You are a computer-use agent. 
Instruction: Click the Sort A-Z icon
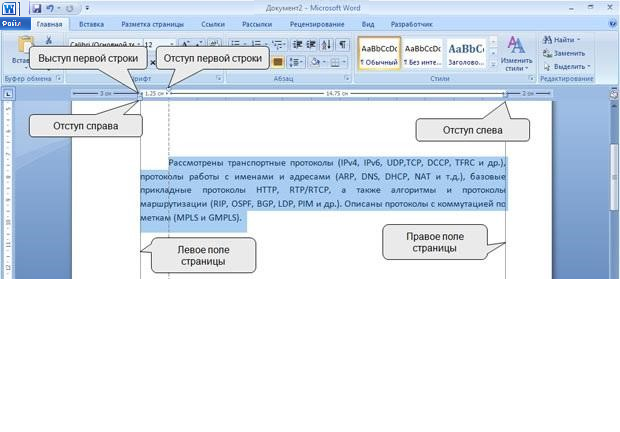coord(326,45)
